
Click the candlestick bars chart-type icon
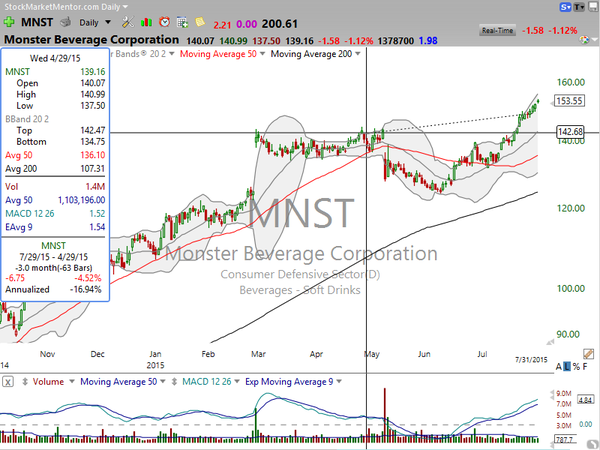pyautogui.click(x=146, y=23)
